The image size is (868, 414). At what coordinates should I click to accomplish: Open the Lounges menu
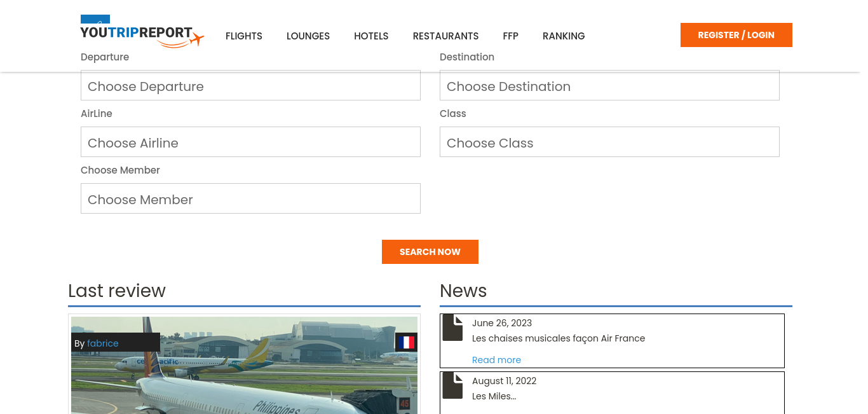point(308,36)
